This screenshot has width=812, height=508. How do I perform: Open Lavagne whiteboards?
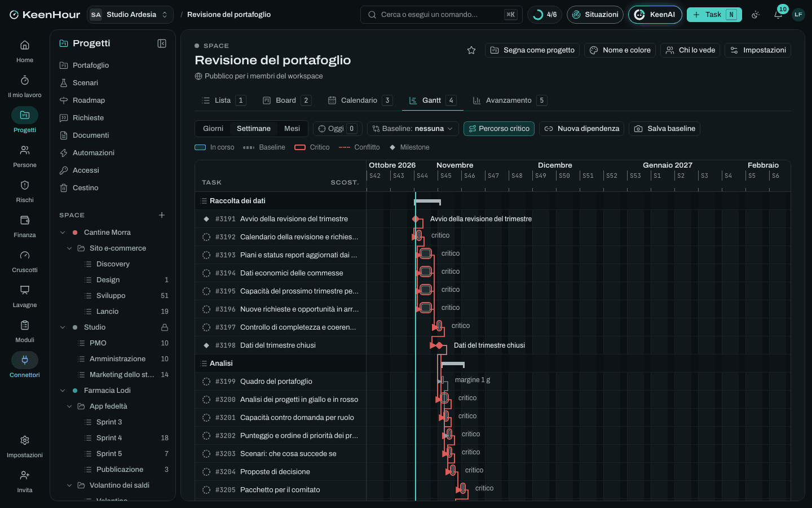[x=25, y=296]
